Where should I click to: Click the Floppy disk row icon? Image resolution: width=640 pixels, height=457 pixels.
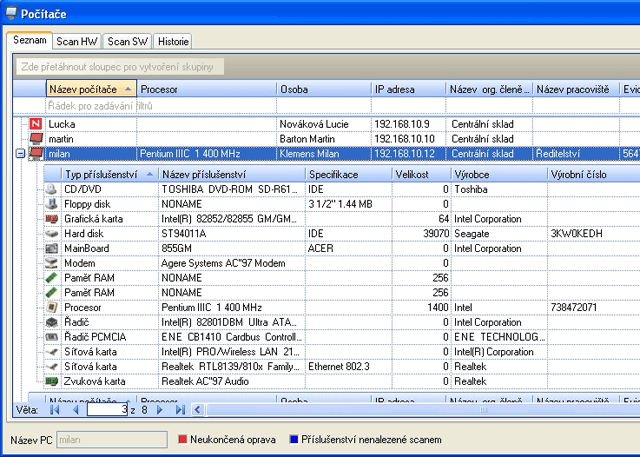pos(51,204)
